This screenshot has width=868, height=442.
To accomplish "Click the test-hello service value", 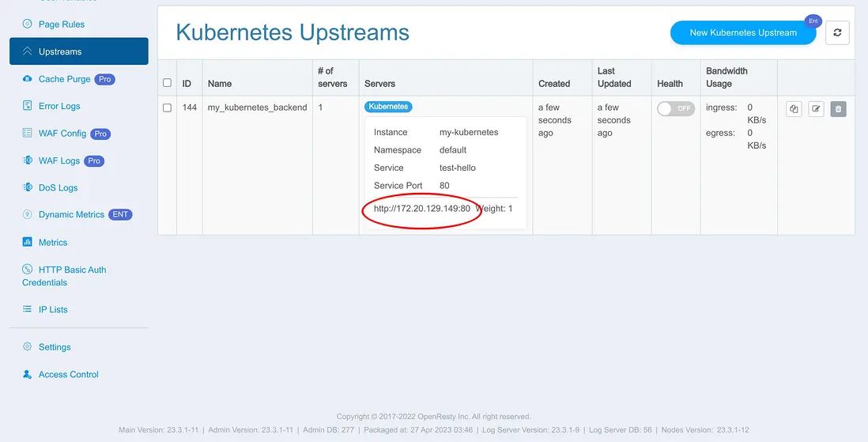I will 458,168.
